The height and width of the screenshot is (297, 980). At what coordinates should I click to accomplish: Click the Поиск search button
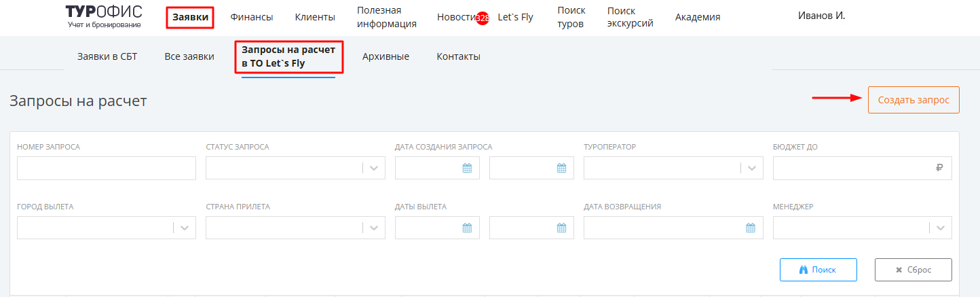pos(818,270)
